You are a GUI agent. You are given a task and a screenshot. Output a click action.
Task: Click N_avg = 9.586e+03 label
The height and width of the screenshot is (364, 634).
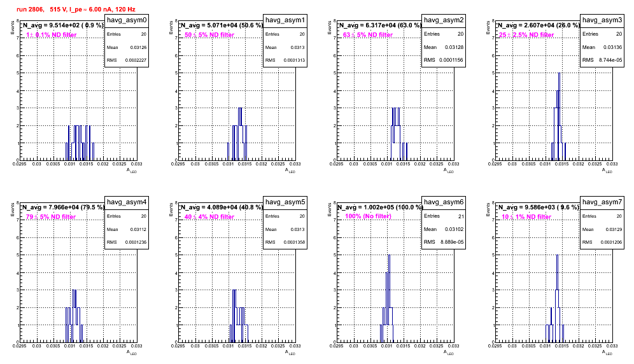[539, 207]
